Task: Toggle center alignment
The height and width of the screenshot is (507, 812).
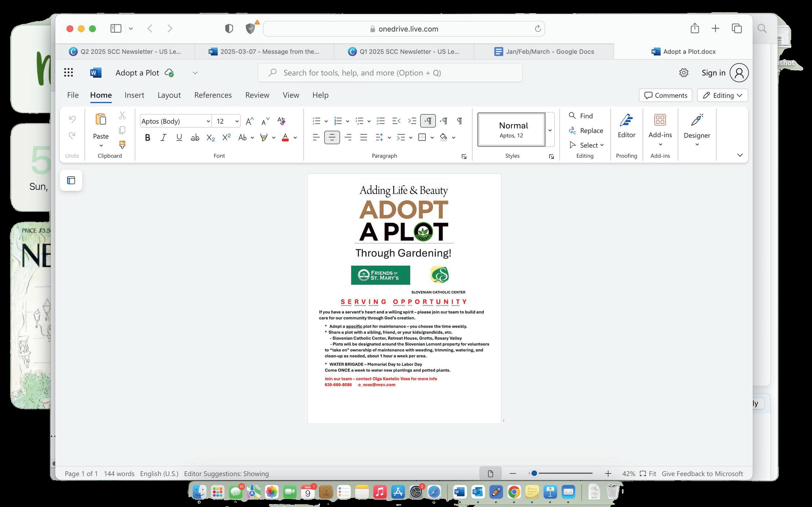Action: click(332, 137)
